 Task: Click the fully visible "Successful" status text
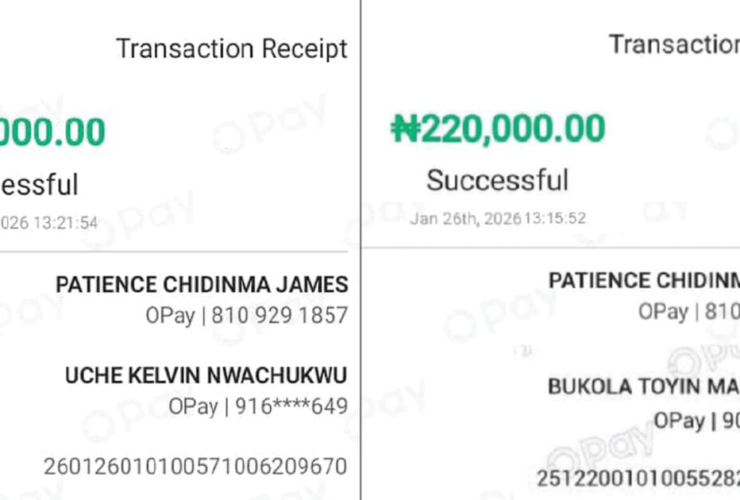(497, 180)
